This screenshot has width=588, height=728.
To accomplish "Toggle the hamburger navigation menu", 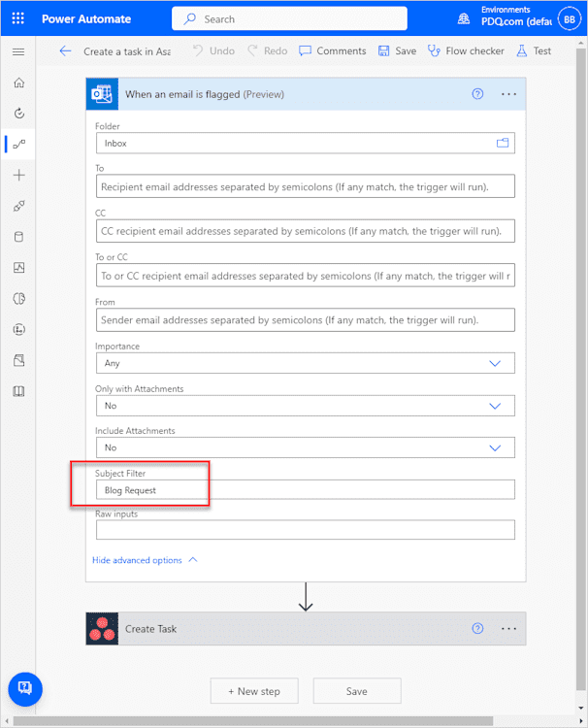I will tap(18, 51).
